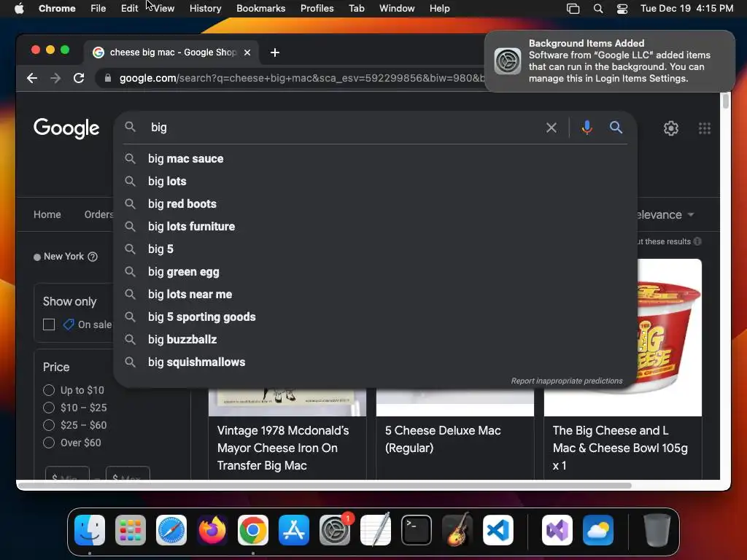This screenshot has width=747, height=560.
Task: Choose the 'big green egg' suggestion
Action: (x=376, y=272)
